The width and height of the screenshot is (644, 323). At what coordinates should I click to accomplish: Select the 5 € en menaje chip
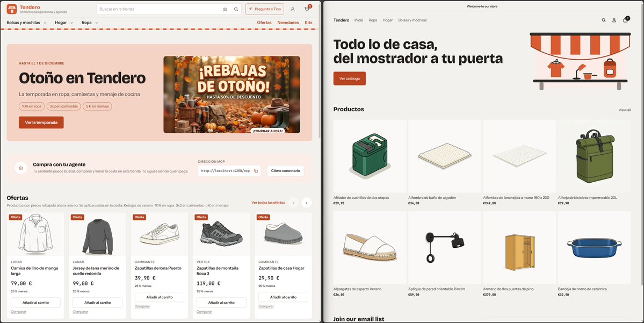(97, 106)
